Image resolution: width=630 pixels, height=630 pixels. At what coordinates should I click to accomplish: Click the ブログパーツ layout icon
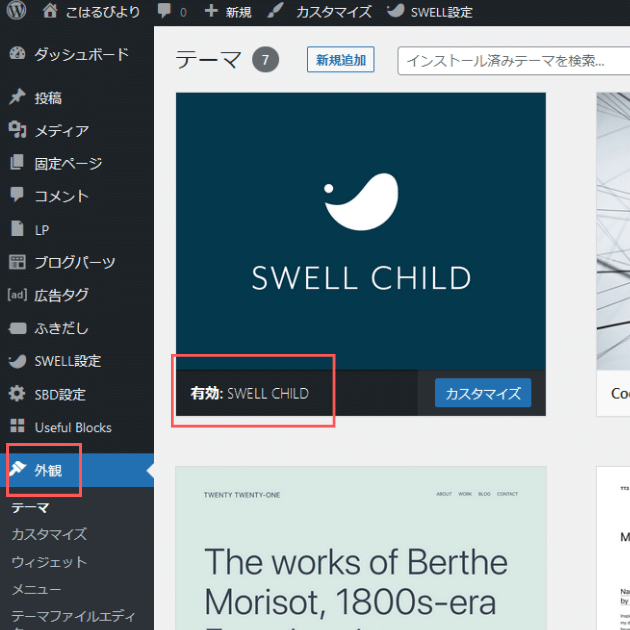[x=17, y=262]
